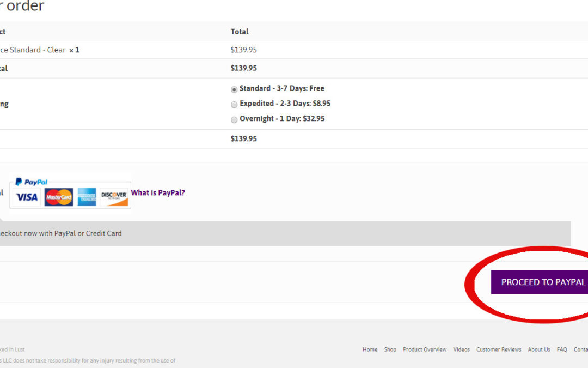Visit the Videos footer link
This screenshot has height=368, width=588.
click(x=461, y=349)
